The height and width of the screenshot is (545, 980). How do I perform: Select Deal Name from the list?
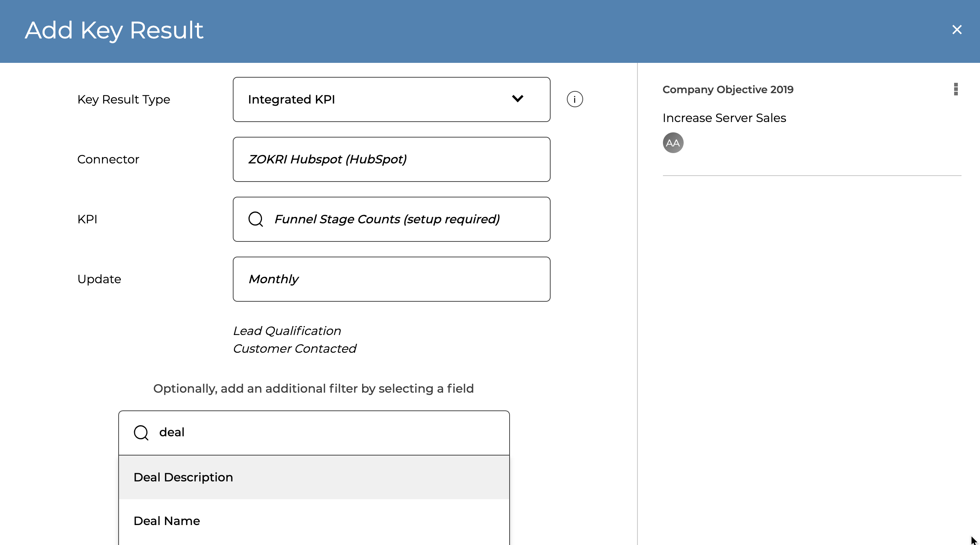coord(314,521)
